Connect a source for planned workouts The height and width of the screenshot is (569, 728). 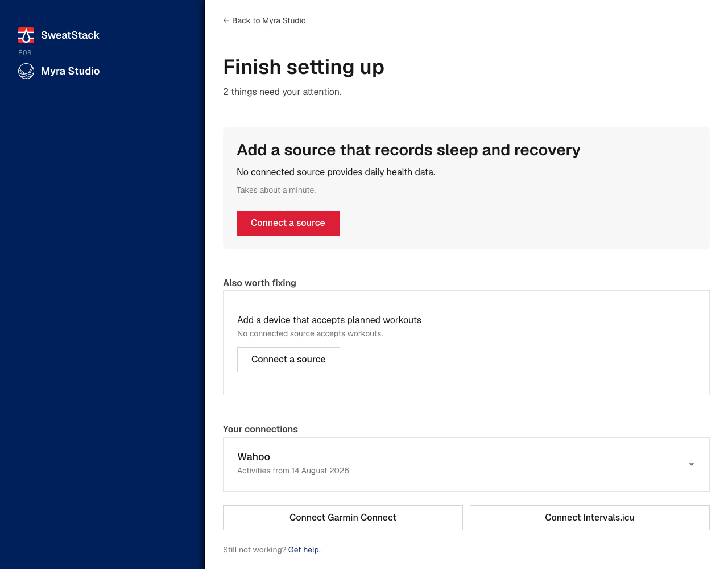click(288, 360)
